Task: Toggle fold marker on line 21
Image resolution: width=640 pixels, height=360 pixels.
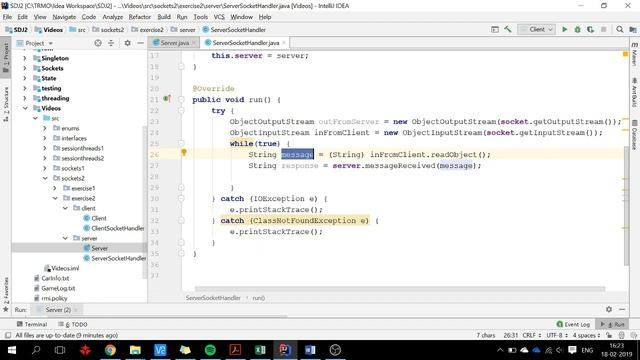Action: coord(181,99)
